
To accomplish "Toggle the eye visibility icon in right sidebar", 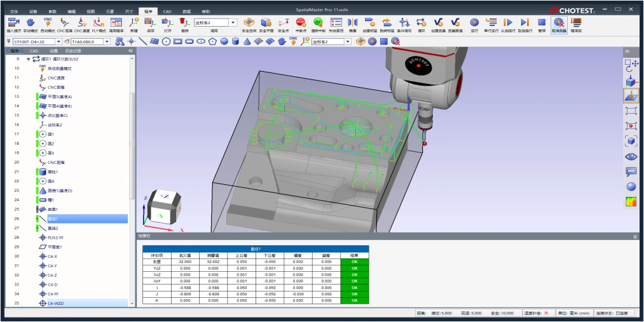I will 631,156.
